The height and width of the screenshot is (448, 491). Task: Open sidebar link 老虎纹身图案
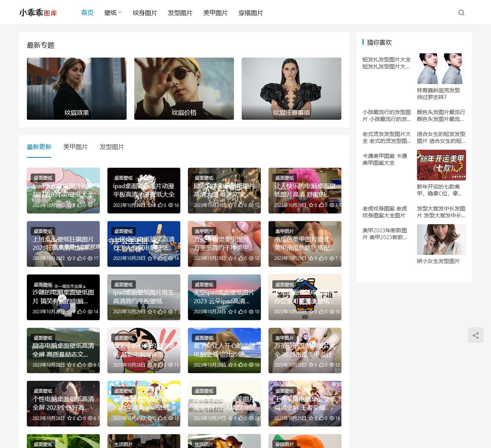pyautogui.click(x=385, y=212)
